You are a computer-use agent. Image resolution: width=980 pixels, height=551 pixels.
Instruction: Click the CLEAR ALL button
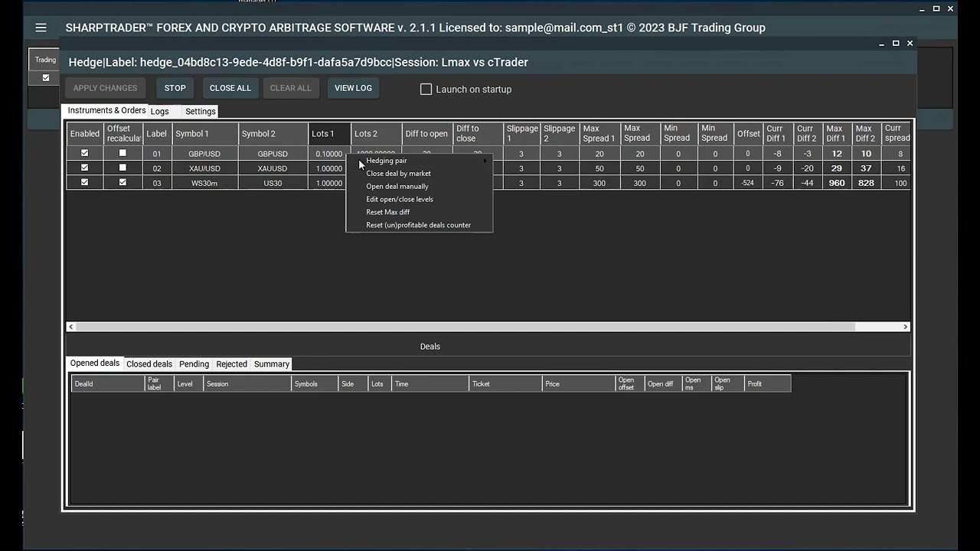(x=291, y=88)
